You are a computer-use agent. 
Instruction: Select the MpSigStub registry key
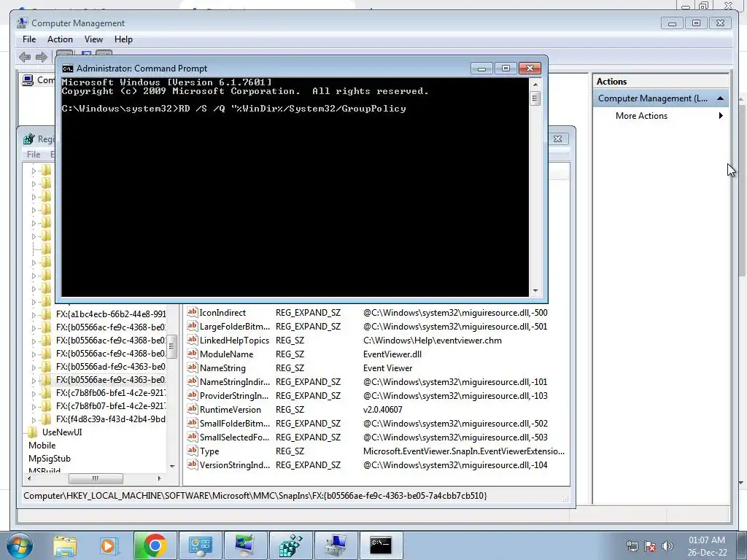tap(50, 459)
